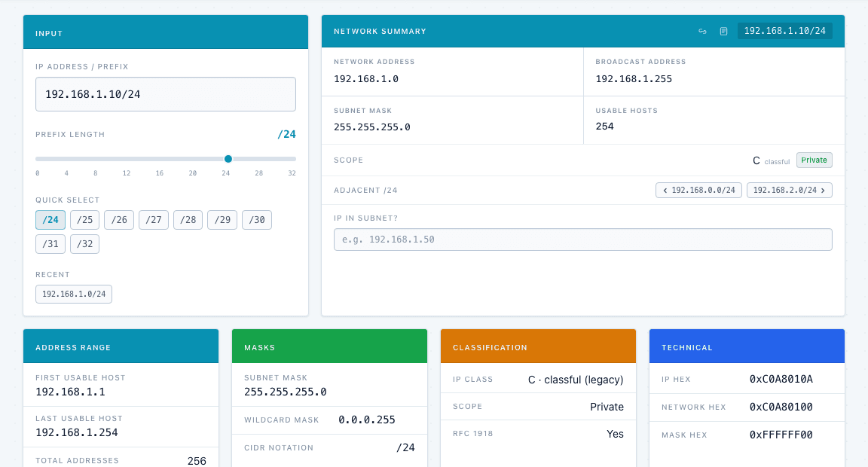
Task: Click first usable host 192.168.1.1
Action: coord(70,392)
